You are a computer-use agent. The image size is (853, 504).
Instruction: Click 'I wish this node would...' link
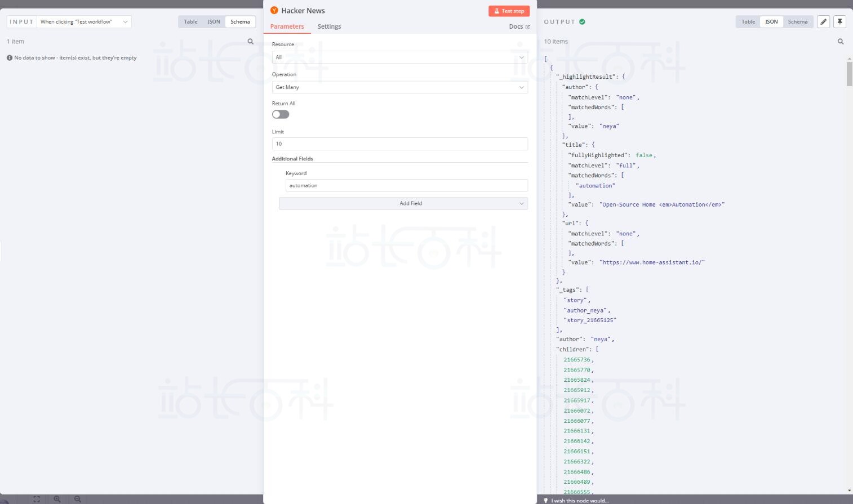(580, 501)
